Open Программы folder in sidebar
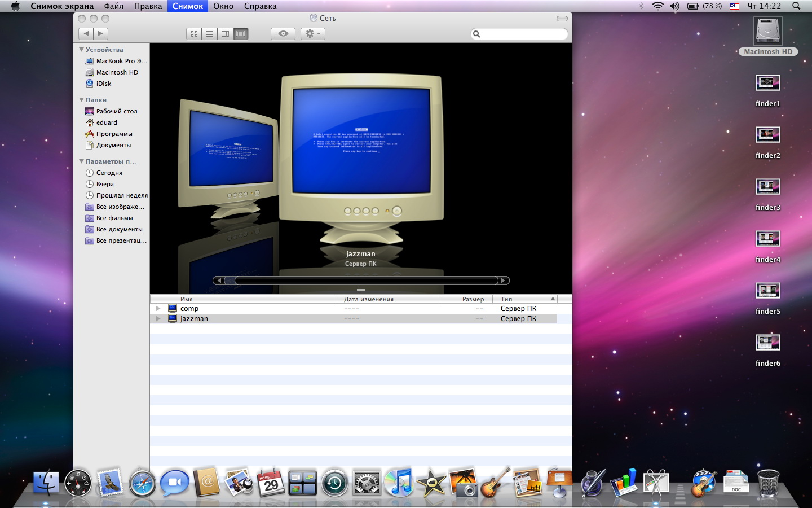Viewport: 812px width, 508px height. tap(109, 134)
